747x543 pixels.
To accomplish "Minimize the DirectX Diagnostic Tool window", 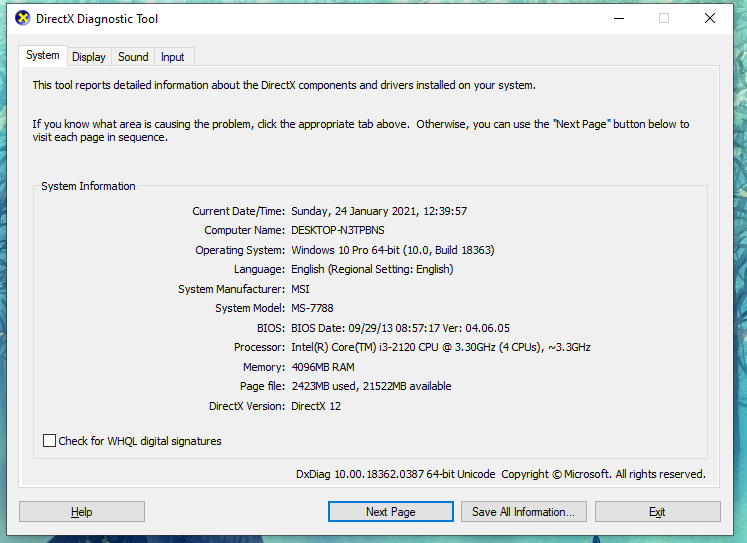I will (619, 19).
